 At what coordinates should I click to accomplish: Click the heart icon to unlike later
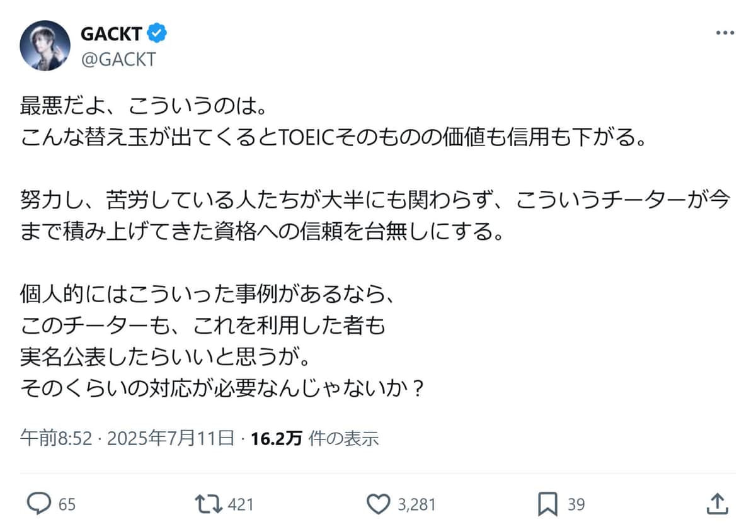tap(378, 504)
